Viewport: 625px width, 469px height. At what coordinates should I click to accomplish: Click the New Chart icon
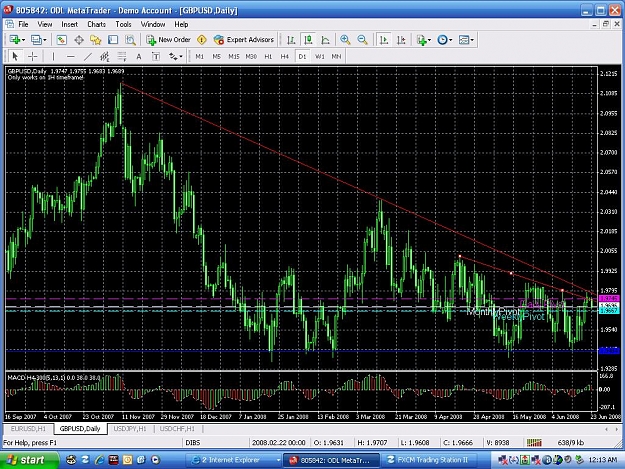tap(15, 40)
